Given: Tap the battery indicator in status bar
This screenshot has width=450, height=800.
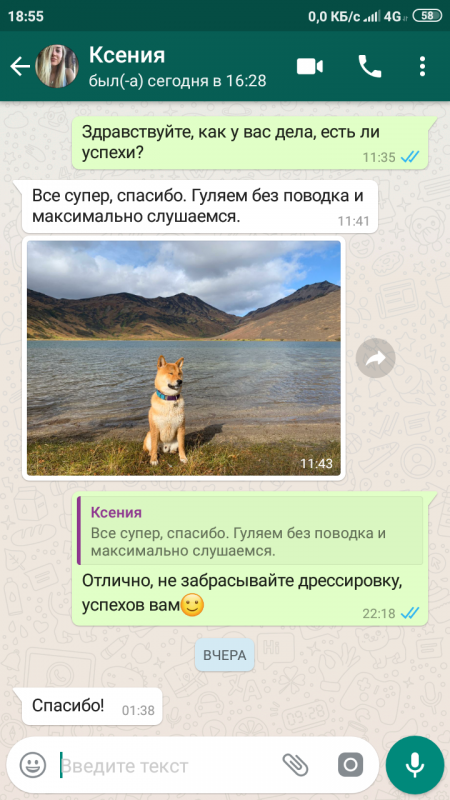Looking at the screenshot, I should (x=428, y=16).
